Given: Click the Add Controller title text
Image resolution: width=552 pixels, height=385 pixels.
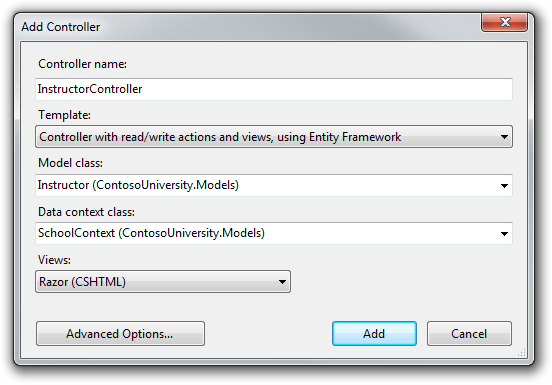Looking at the screenshot, I should tap(61, 27).
